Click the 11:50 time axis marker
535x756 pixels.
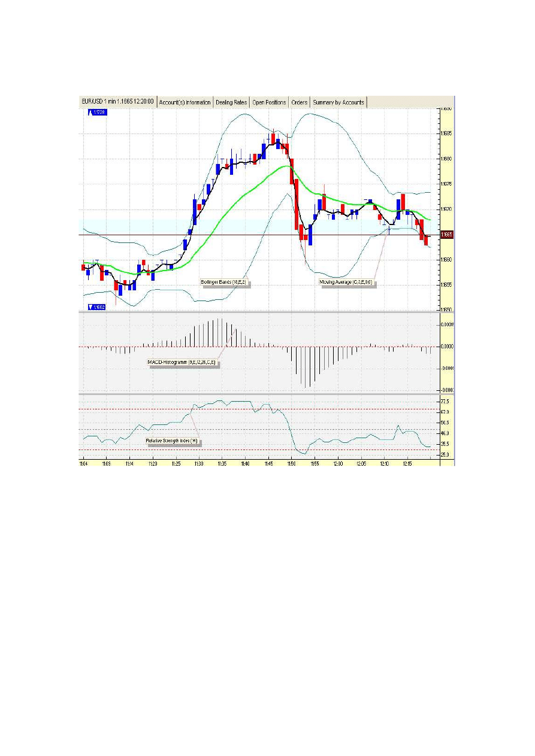pyautogui.click(x=291, y=463)
